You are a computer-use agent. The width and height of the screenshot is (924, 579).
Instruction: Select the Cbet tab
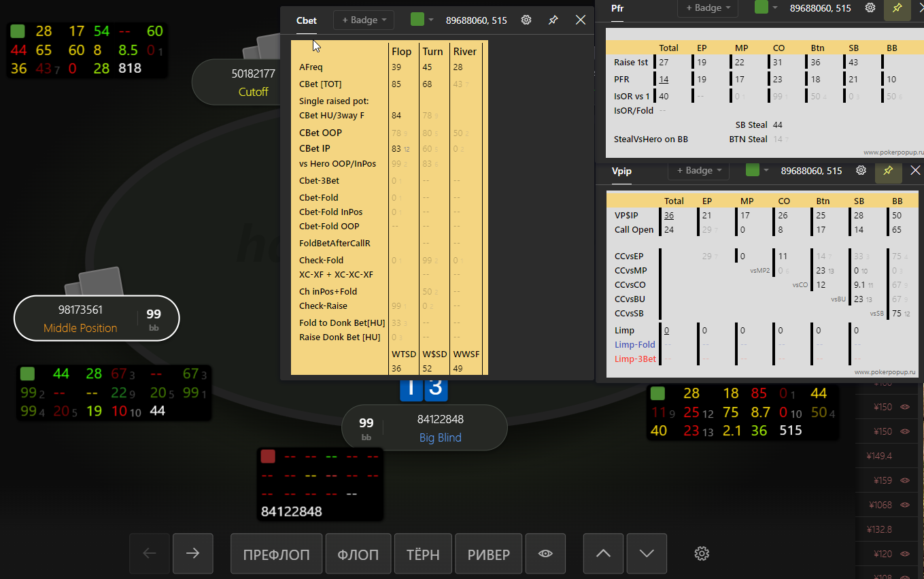pyautogui.click(x=307, y=20)
